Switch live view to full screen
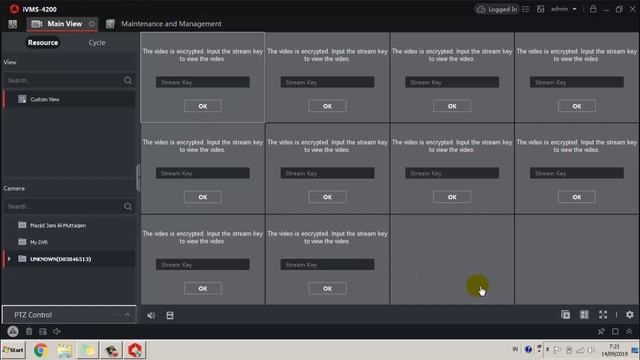Image resolution: width=640 pixels, height=360 pixels. (603, 315)
